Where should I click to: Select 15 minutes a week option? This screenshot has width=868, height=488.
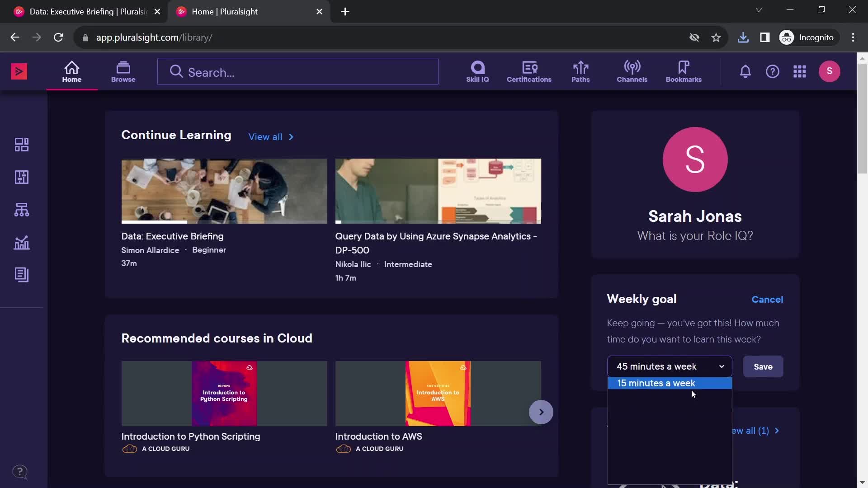(x=670, y=383)
